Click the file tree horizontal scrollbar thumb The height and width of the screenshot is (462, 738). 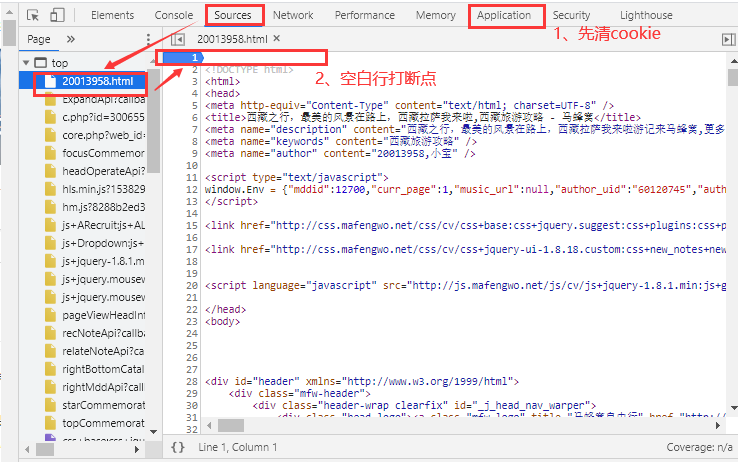coord(45,450)
